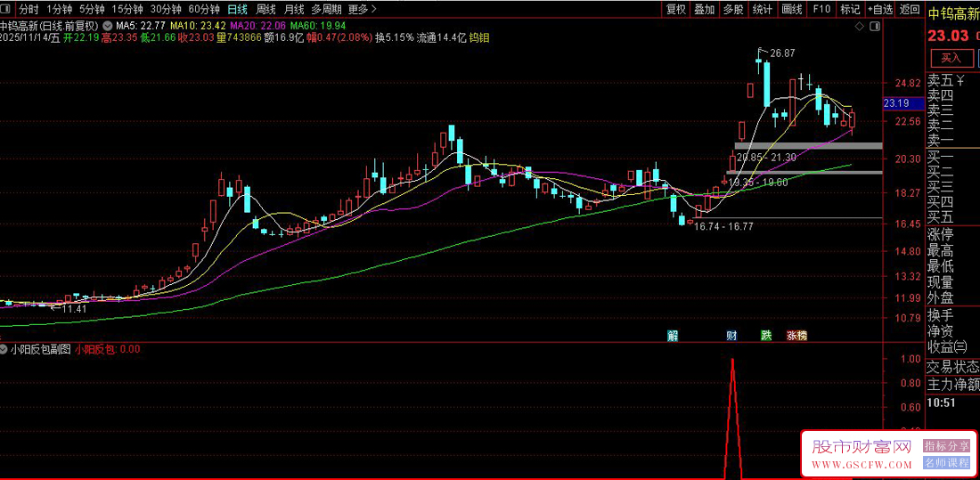The width and height of the screenshot is (980, 480).
Task: Expand the dropdown arrow beside 中钨高新(日线.前复权)
Action: pos(107,26)
